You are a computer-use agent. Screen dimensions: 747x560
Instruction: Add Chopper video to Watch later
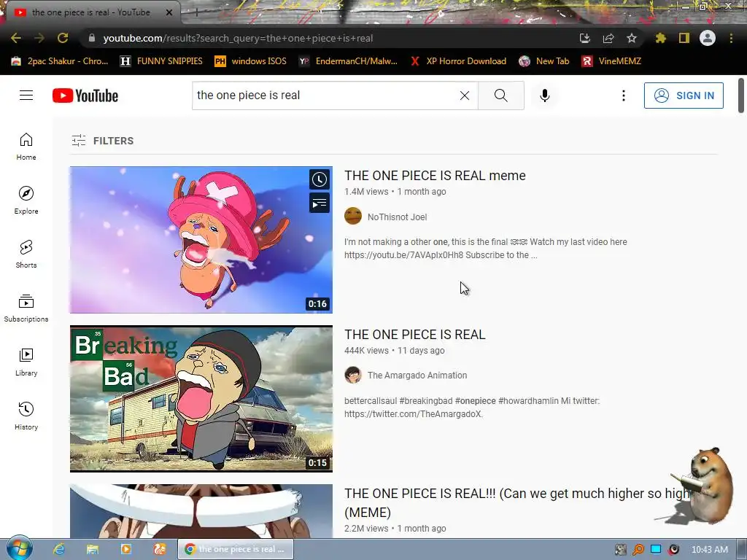pos(320,179)
